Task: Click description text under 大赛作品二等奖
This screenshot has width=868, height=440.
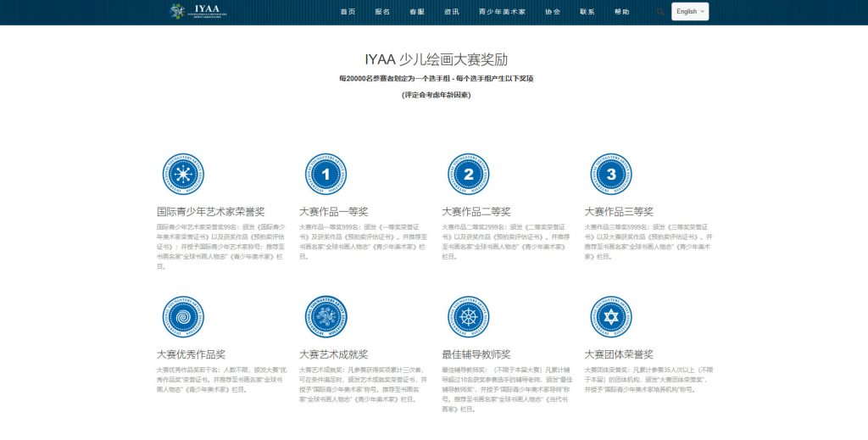Action: [x=505, y=242]
